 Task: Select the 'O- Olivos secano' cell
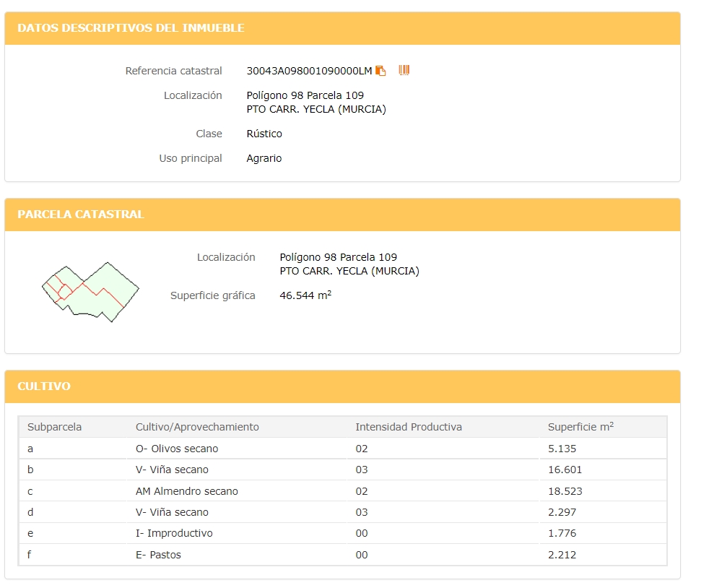[x=177, y=449]
